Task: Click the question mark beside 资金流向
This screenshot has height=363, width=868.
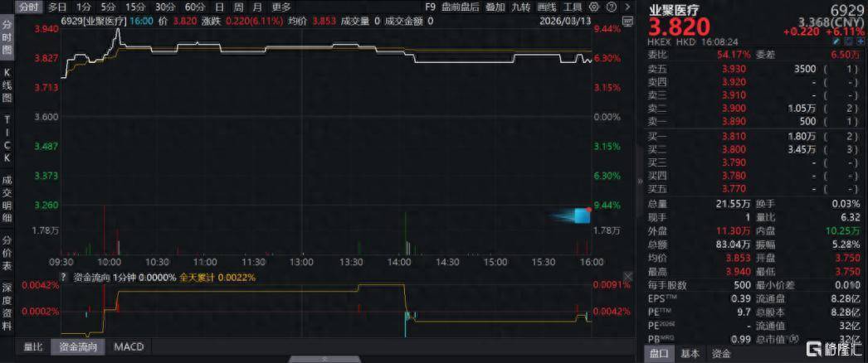Action: point(63,278)
